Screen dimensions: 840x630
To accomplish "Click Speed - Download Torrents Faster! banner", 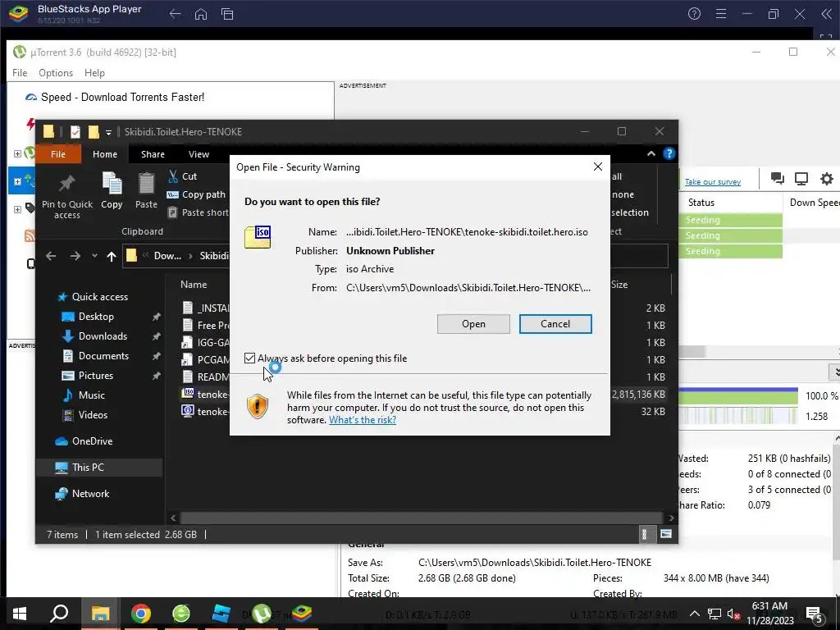I will [x=115, y=98].
